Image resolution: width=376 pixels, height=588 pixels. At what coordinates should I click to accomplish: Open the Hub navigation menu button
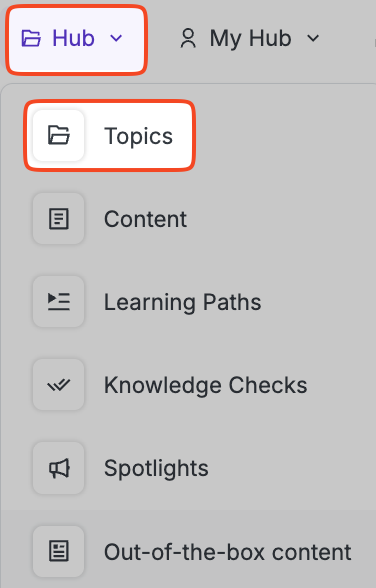point(76,40)
